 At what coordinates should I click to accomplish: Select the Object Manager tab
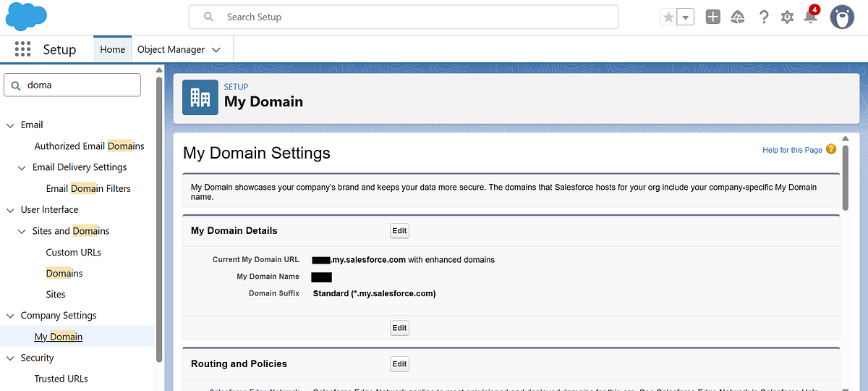[171, 49]
